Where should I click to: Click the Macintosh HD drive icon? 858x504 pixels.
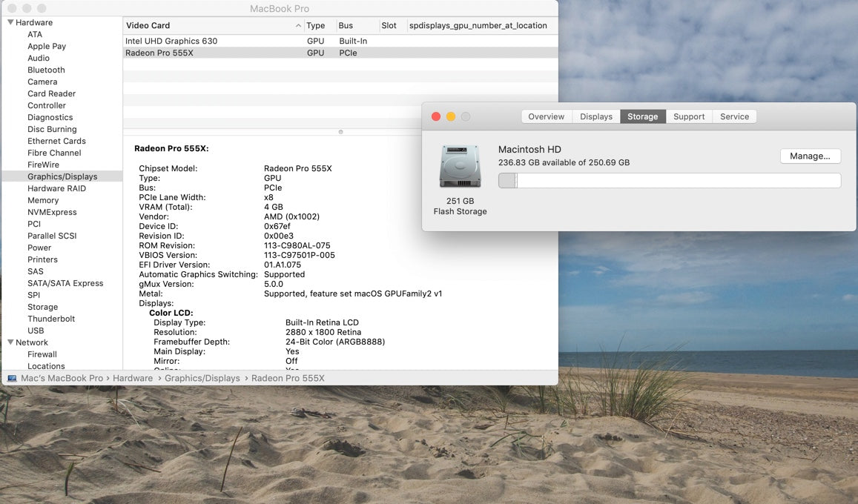click(x=460, y=166)
